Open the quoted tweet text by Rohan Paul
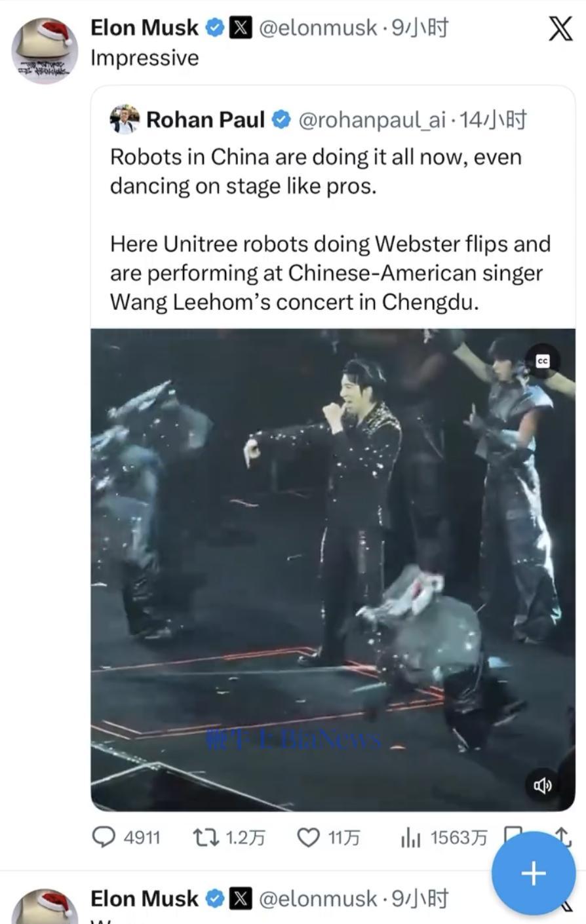This screenshot has height=924, width=586. click(330, 229)
